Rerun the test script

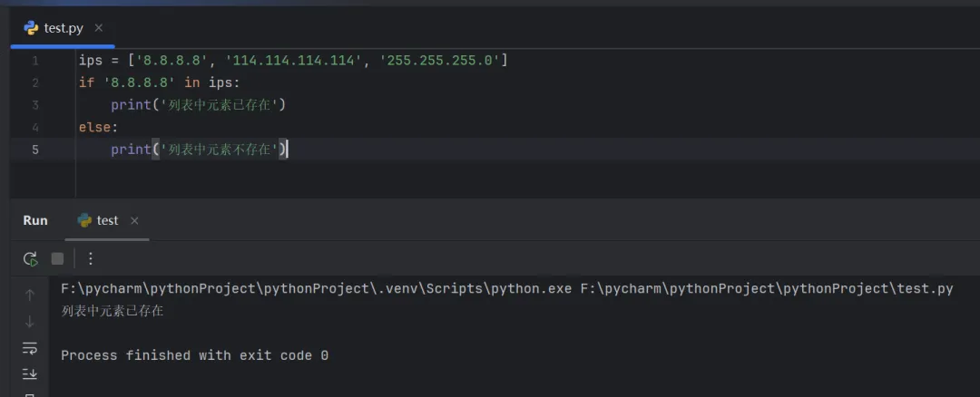click(30, 258)
